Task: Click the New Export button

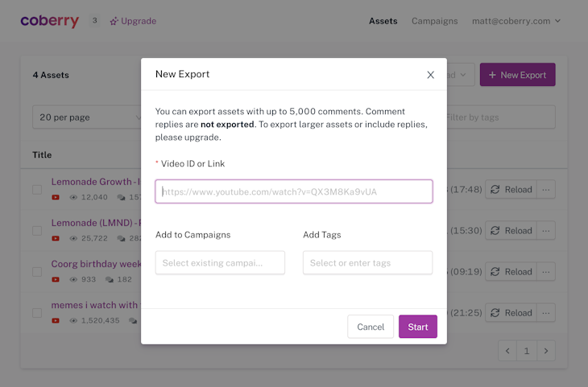Action: [x=517, y=75]
